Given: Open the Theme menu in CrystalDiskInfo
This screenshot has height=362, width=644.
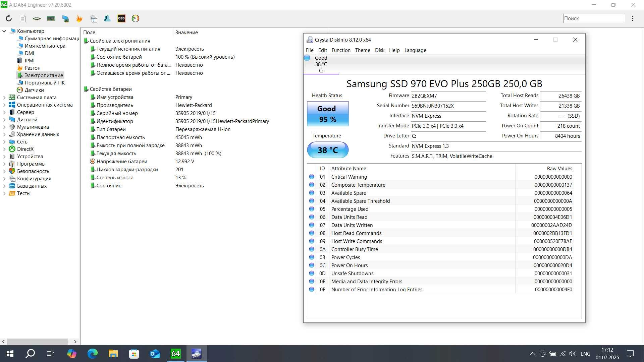Looking at the screenshot, I should click(x=363, y=50).
